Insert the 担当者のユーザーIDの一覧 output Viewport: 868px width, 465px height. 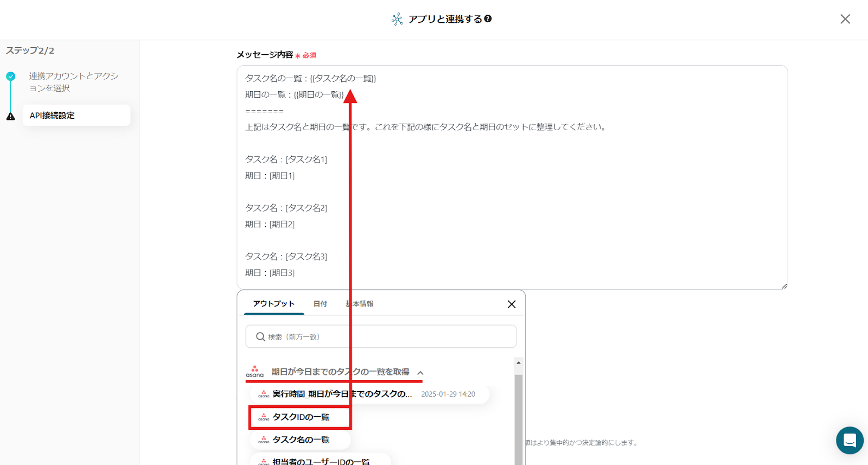[x=320, y=460]
